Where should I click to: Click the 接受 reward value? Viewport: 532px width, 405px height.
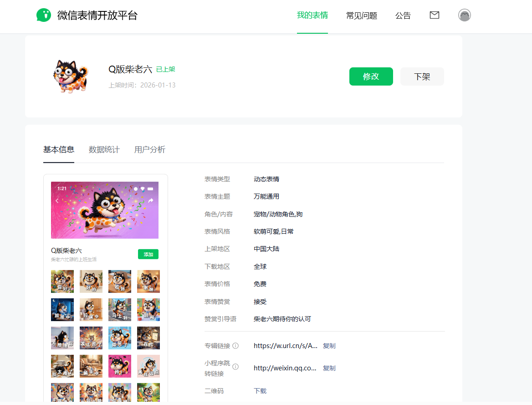pyautogui.click(x=260, y=302)
